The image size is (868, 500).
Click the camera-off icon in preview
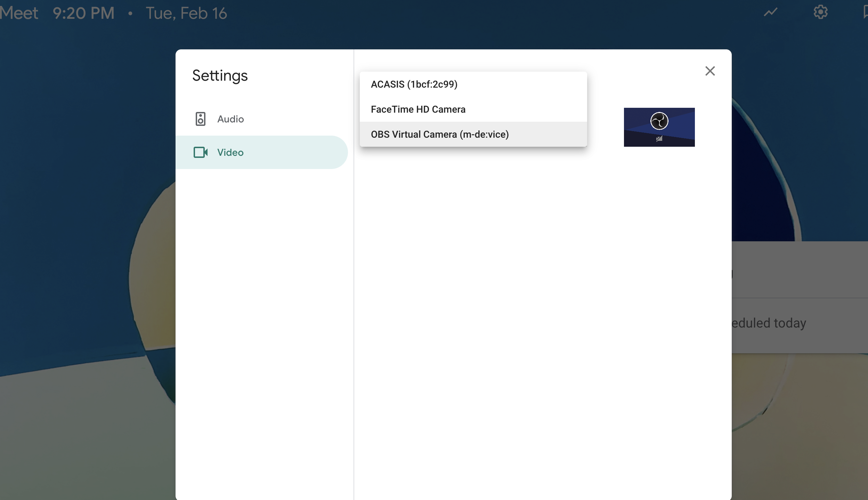tap(659, 139)
